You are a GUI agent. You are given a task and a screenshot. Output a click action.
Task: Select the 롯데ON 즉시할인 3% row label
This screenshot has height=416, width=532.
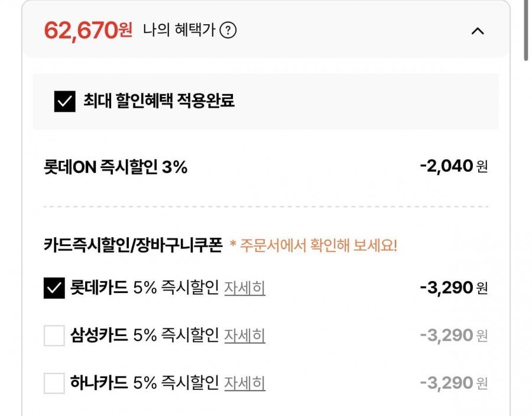coord(115,167)
